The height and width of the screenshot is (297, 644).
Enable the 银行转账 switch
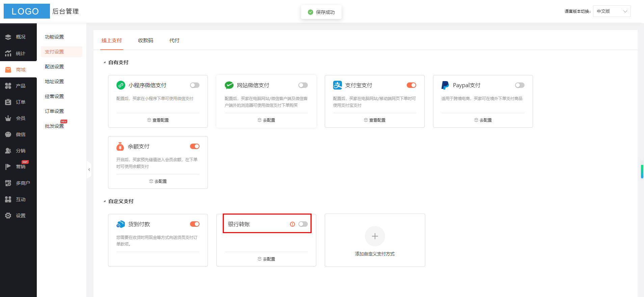tap(303, 224)
